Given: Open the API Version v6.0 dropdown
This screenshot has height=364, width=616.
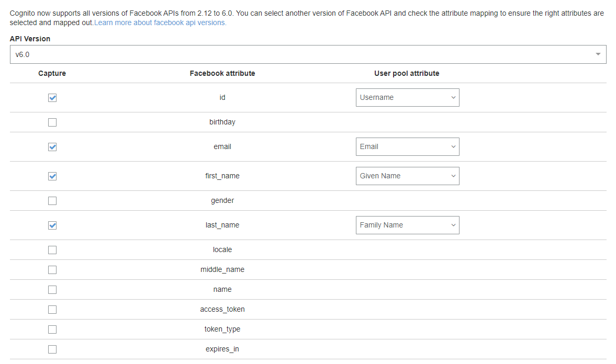Looking at the screenshot, I should point(308,54).
